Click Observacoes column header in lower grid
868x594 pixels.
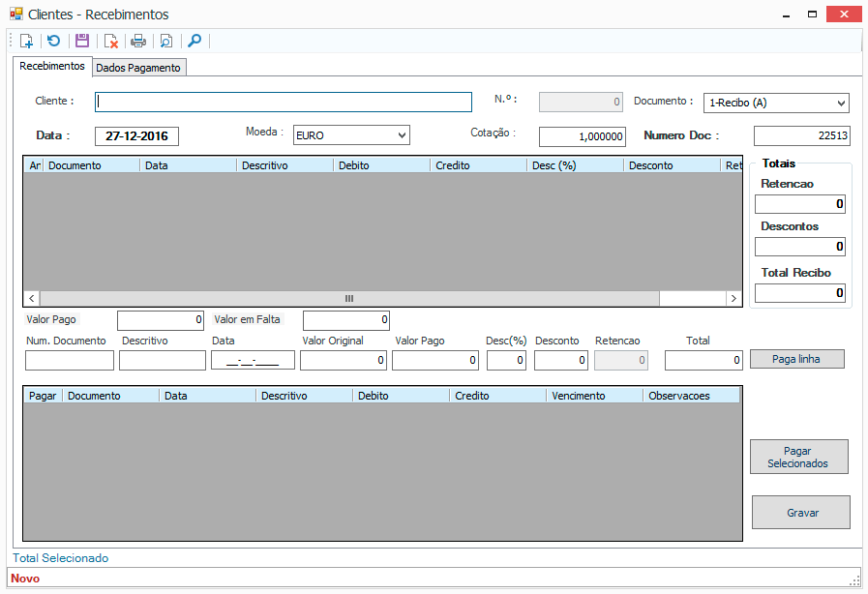pos(692,396)
